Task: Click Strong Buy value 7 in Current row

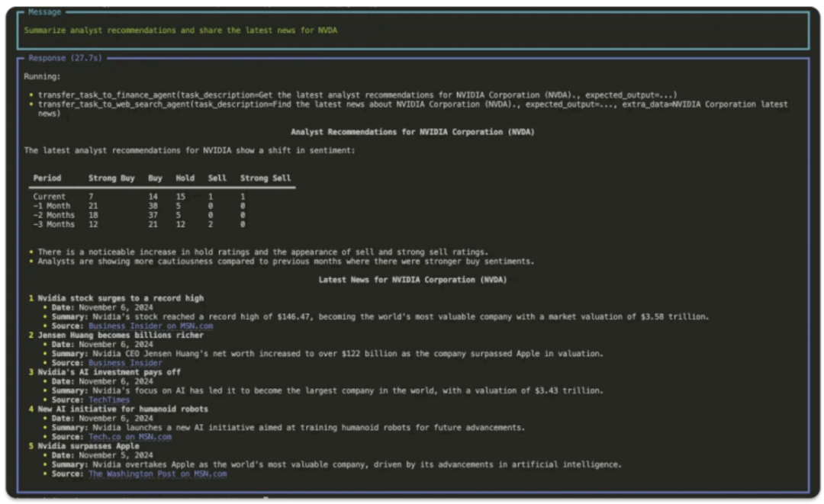Action: pyautogui.click(x=91, y=197)
